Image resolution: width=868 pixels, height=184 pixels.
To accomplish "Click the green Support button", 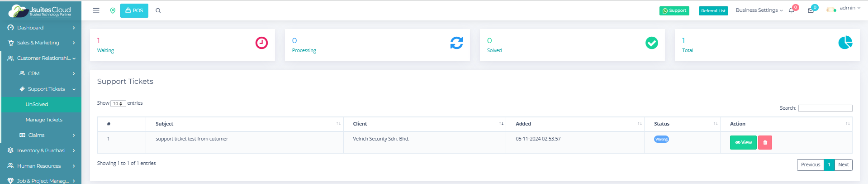I will [674, 10].
